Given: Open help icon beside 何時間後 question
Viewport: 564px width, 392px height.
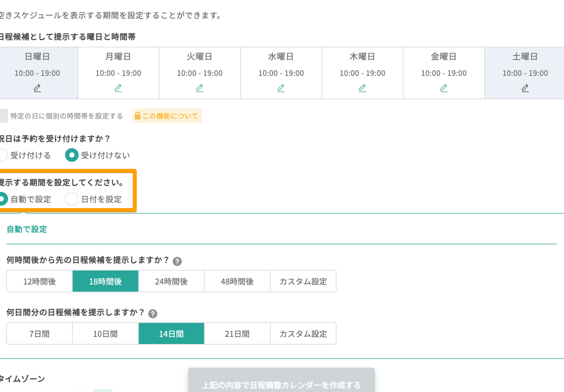Looking at the screenshot, I should (177, 261).
